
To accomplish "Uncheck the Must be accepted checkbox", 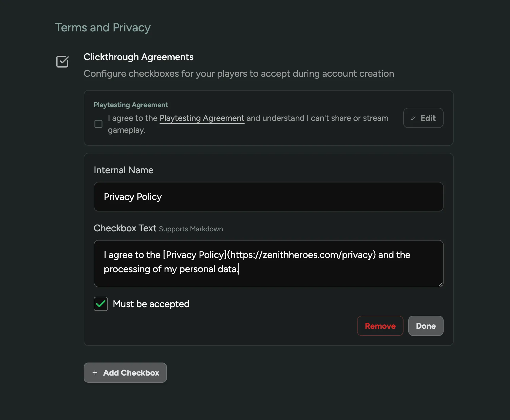I will 101,304.
